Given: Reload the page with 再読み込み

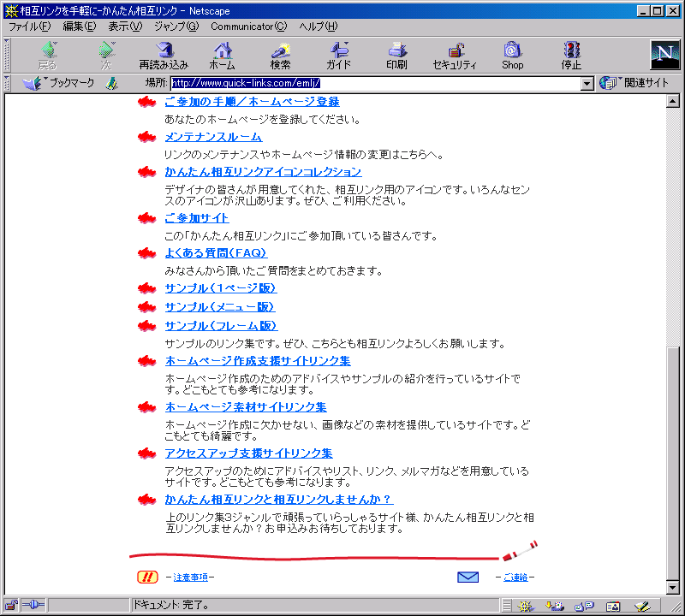Looking at the screenshot, I should point(164,56).
